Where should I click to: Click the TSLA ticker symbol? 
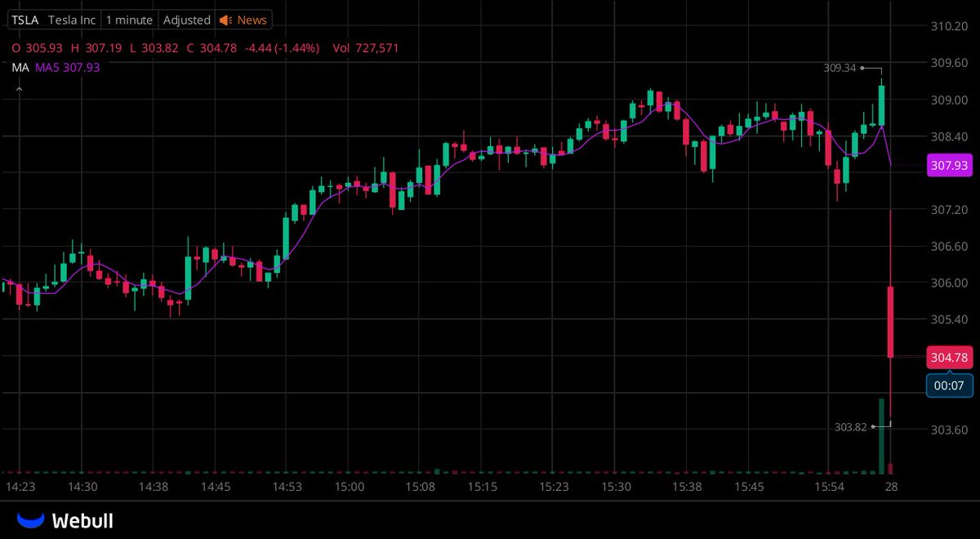point(25,20)
